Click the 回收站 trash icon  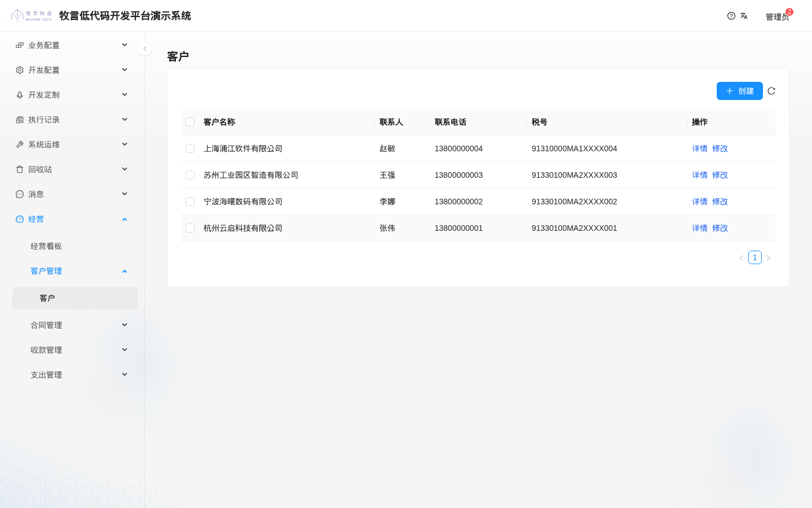pos(20,169)
